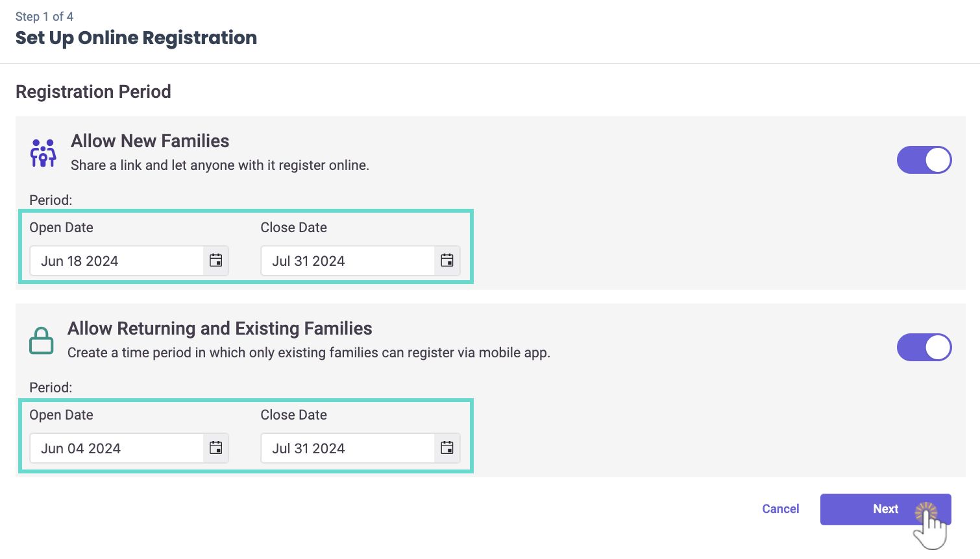The image size is (980, 559).
Task: Open the calendar icon for New Families open date
Action: (x=215, y=261)
